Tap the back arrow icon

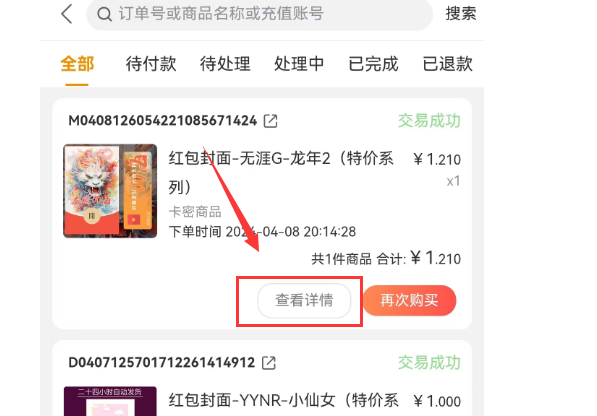coord(67,14)
